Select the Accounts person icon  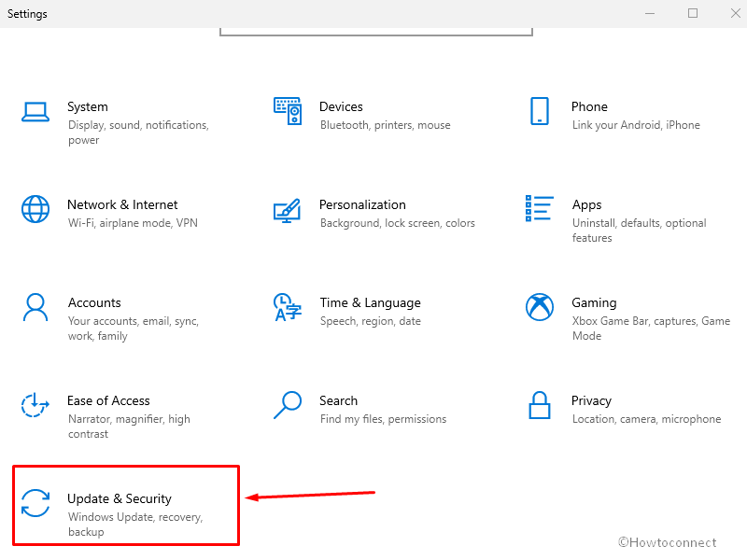coord(35,307)
